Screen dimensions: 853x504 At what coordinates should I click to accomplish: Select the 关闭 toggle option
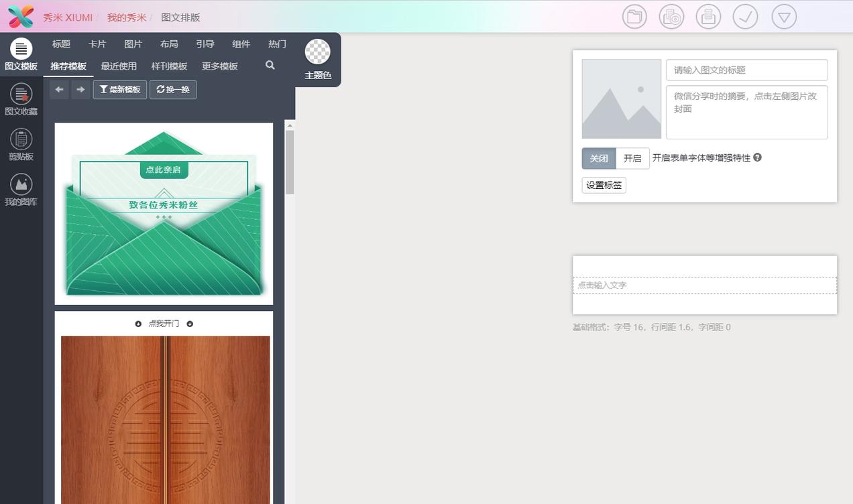pos(599,158)
